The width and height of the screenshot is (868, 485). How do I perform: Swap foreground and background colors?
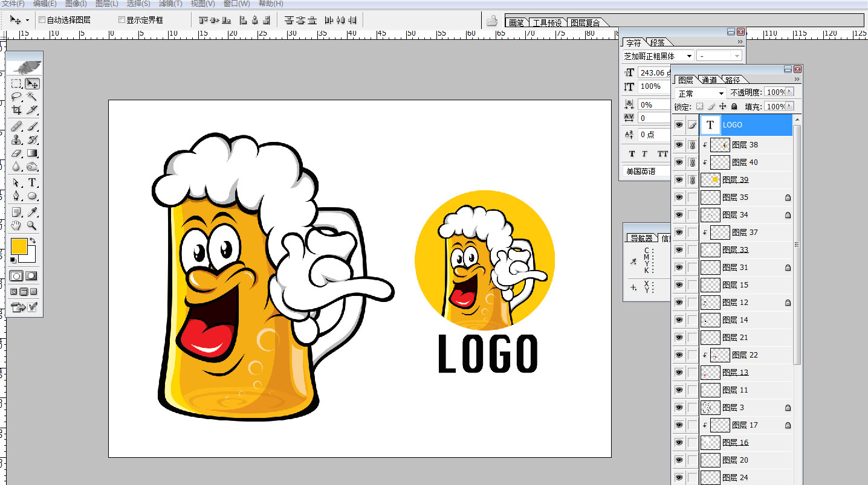pos(33,240)
